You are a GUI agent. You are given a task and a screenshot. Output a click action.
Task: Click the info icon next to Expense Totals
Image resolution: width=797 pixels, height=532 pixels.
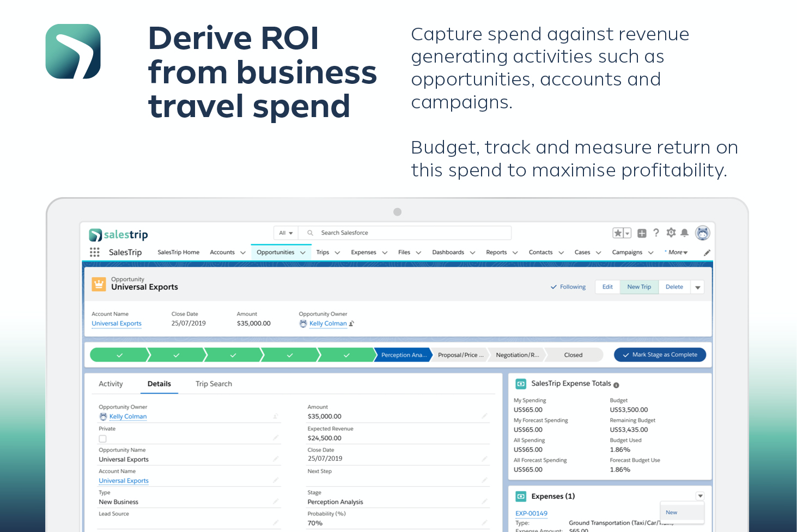616,385
